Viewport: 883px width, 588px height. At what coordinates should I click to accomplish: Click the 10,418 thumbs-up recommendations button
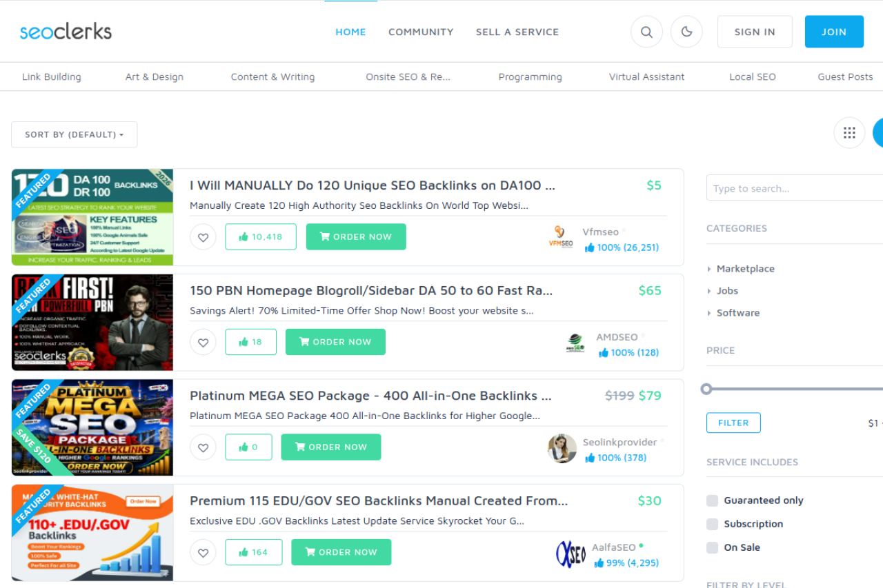[x=261, y=236]
